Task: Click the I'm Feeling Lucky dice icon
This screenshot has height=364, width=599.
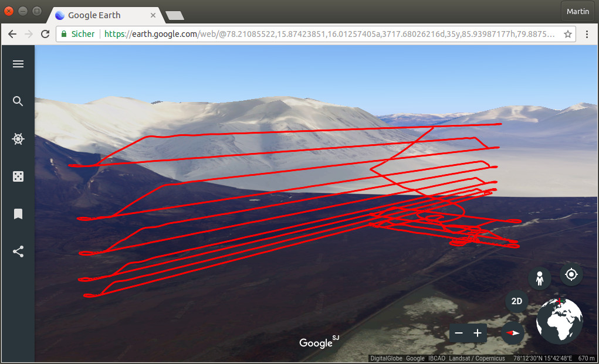Action: coord(18,176)
